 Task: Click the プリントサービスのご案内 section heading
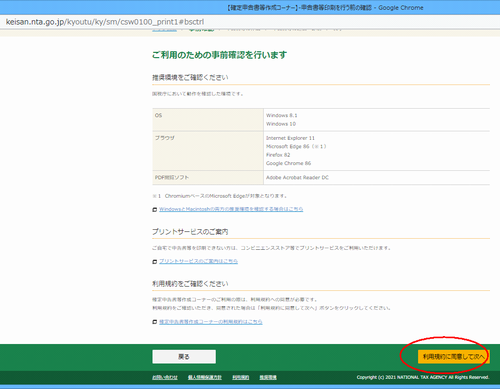(190, 232)
